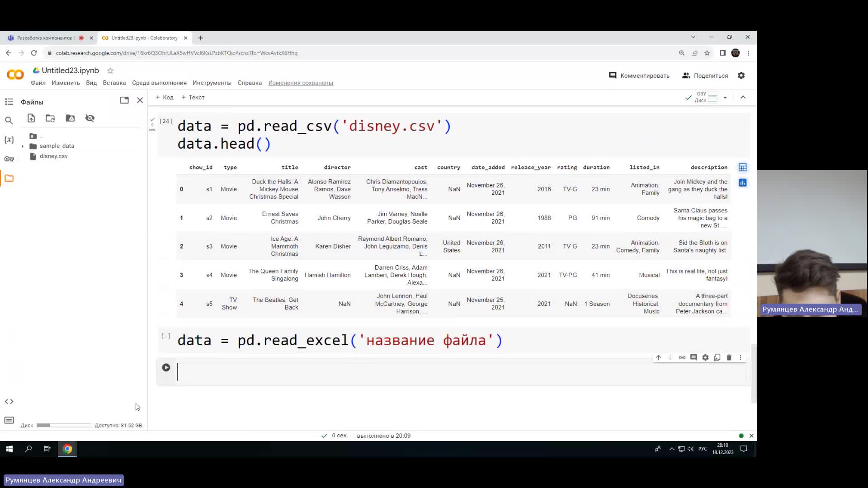Open the variables {x} panel
Image resolution: width=868 pixels, height=488 pixels.
pyautogui.click(x=9, y=140)
